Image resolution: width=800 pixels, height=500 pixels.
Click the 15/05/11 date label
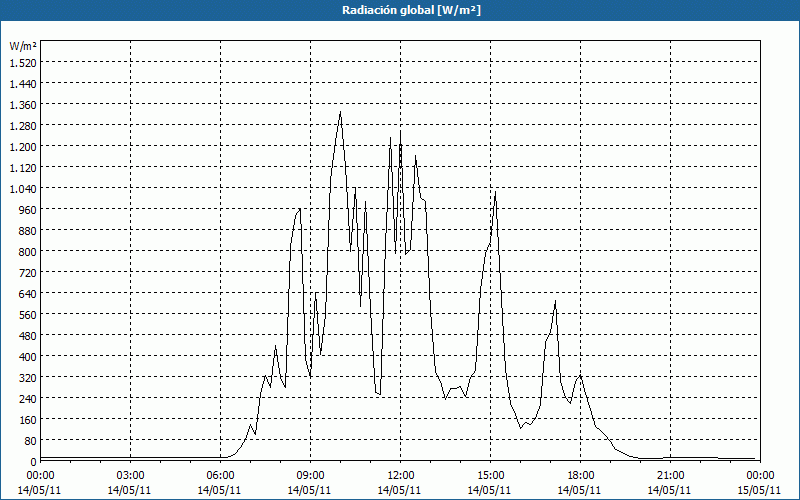(x=759, y=490)
